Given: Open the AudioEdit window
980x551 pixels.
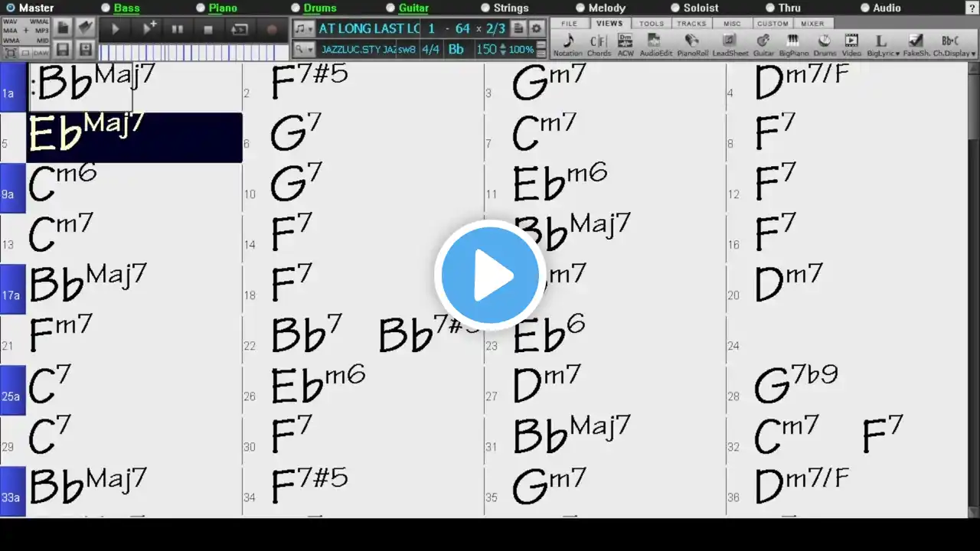Looking at the screenshot, I should coord(655,45).
